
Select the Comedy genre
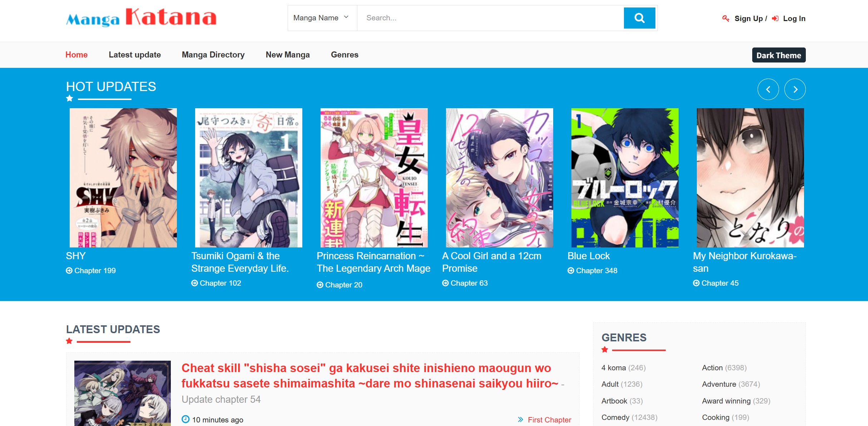[615, 417]
